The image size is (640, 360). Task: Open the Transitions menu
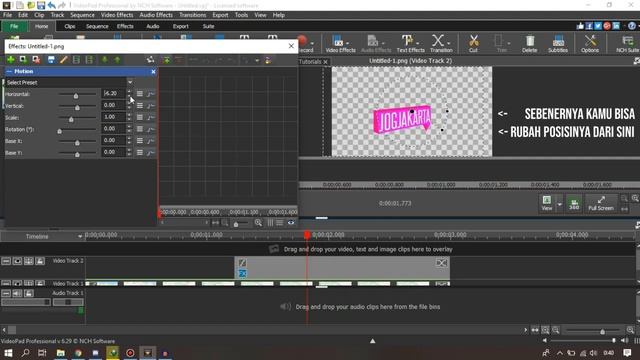[193, 15]
